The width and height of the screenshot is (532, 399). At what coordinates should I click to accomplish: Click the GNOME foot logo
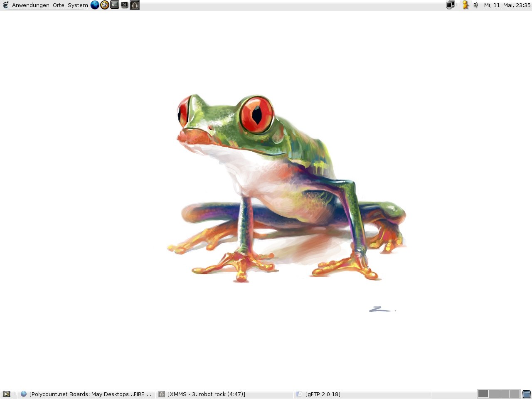pos(5,5)
